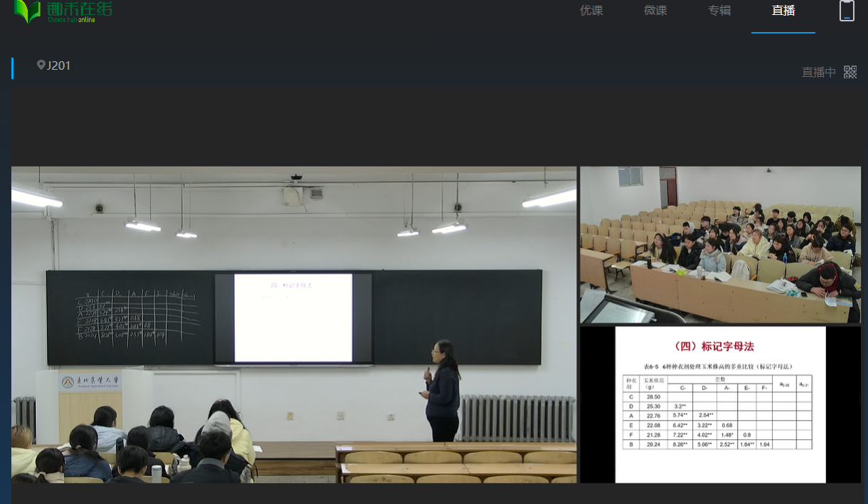The width and height of the screenshot is (868, 504).
Task: Go to the 专辑 tab
Action: (719, 11)
